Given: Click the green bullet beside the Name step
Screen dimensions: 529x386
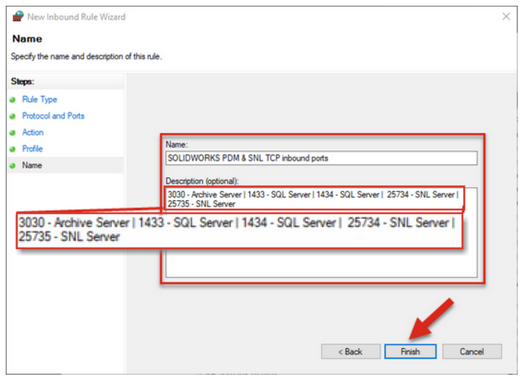Looking at the screenshot, I should (13, 166).
